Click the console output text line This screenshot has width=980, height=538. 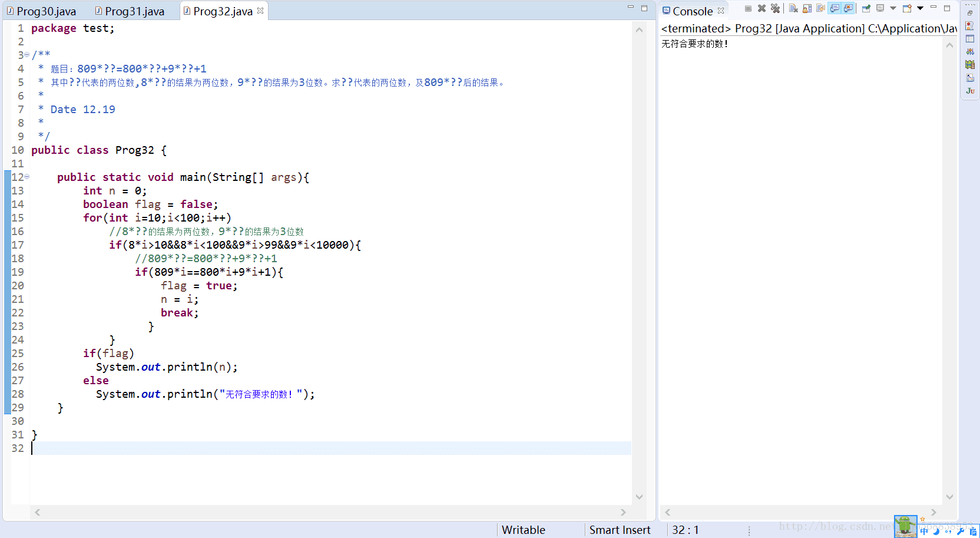tap(694, 44)
